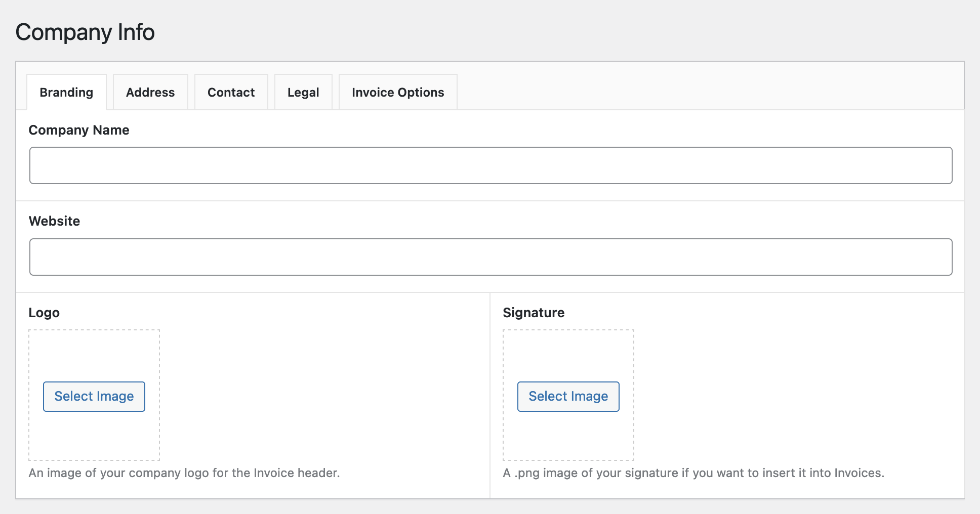Viewport: 980px width, 514px height.
Task: Click empty tab bar area beside Invoice Options
Action: (x=709, y=91)
